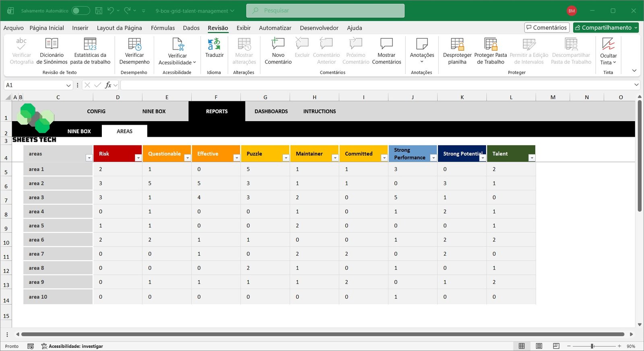Image resolution: width=644 pixels, height=351 pixels.
Task: Click the zoom slider handle
Action: point(592,346)
